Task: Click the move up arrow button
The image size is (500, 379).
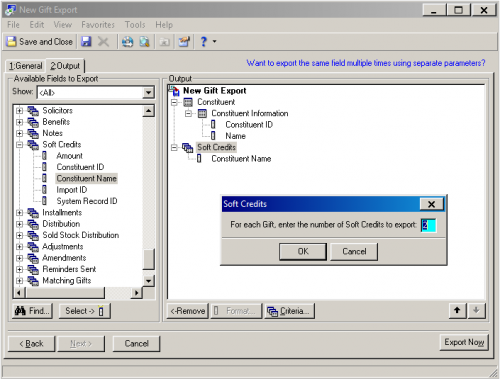Action: (457, 310)
